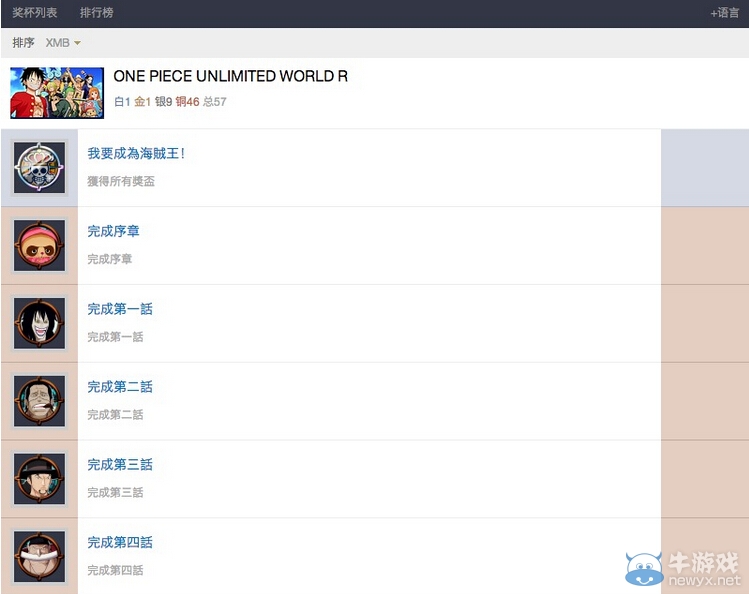This screenshot has height=594, width=749.
Task: Click the trophy icon for 完成第一話
Action: 39,323
